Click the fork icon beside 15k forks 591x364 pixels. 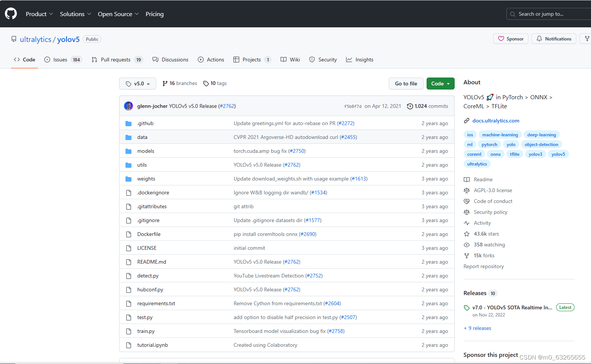[467, 256]
